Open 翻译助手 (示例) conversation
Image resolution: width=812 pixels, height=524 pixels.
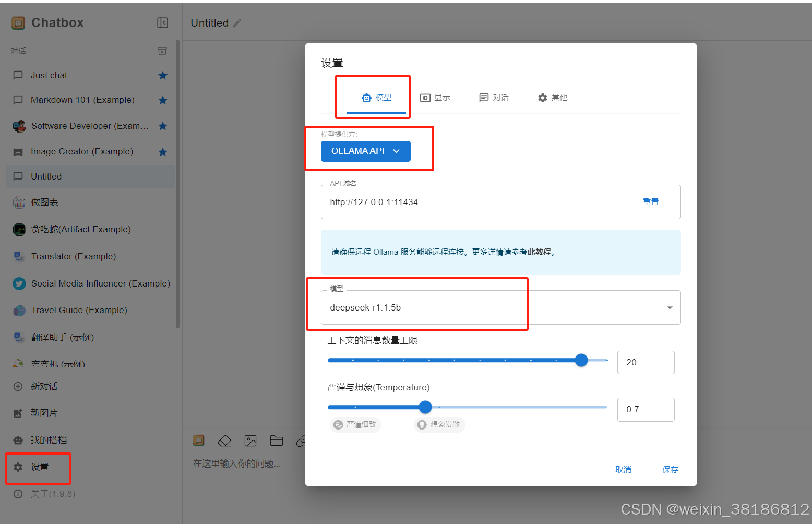(x=91, y=337)
